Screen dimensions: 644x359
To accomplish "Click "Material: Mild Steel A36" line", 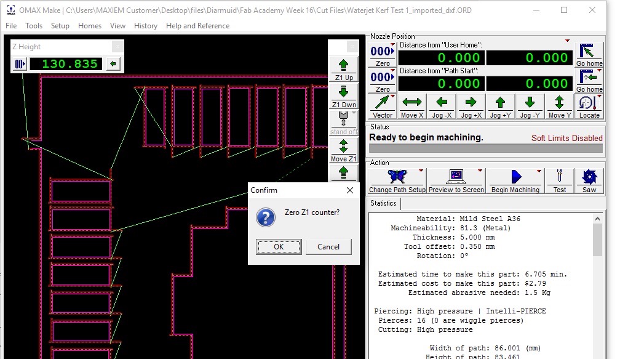I will pyautogui.click(x=468, y=219).
